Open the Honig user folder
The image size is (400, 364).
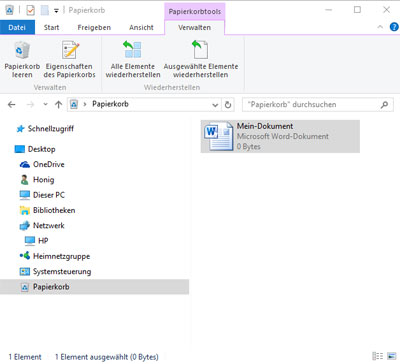point(43,180)
